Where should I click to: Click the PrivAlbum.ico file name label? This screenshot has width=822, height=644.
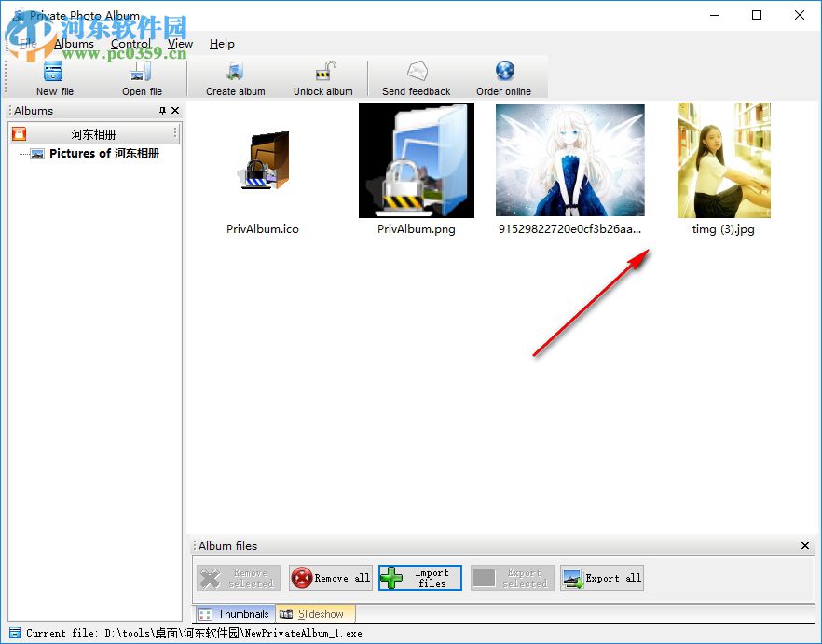(263, 229)
